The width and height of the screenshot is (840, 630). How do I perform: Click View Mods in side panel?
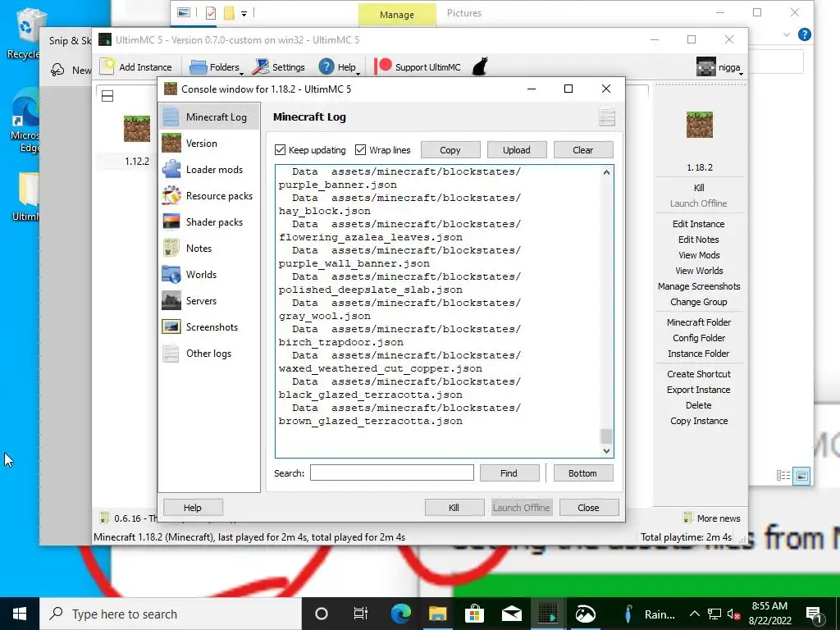click(699, 255)
